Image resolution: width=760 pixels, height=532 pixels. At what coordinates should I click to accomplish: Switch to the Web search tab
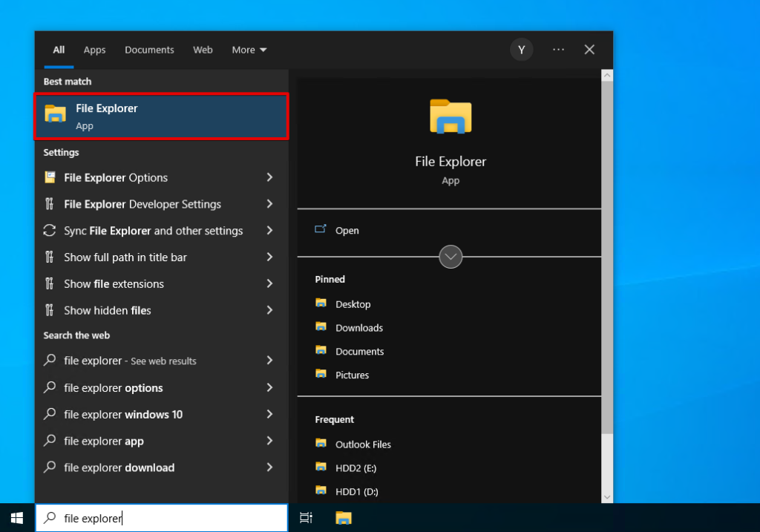(x=202, y=49)
